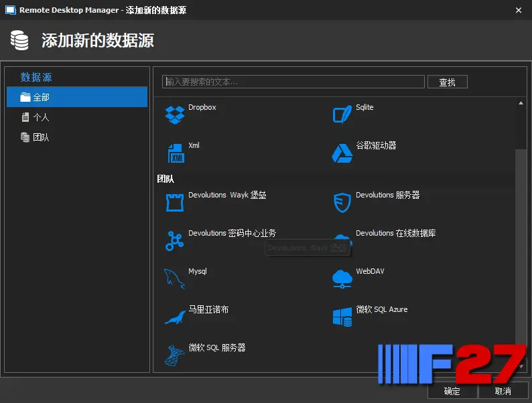
Task: Click the 个人 document icon in sidebar
Action: tap(25, 117)
